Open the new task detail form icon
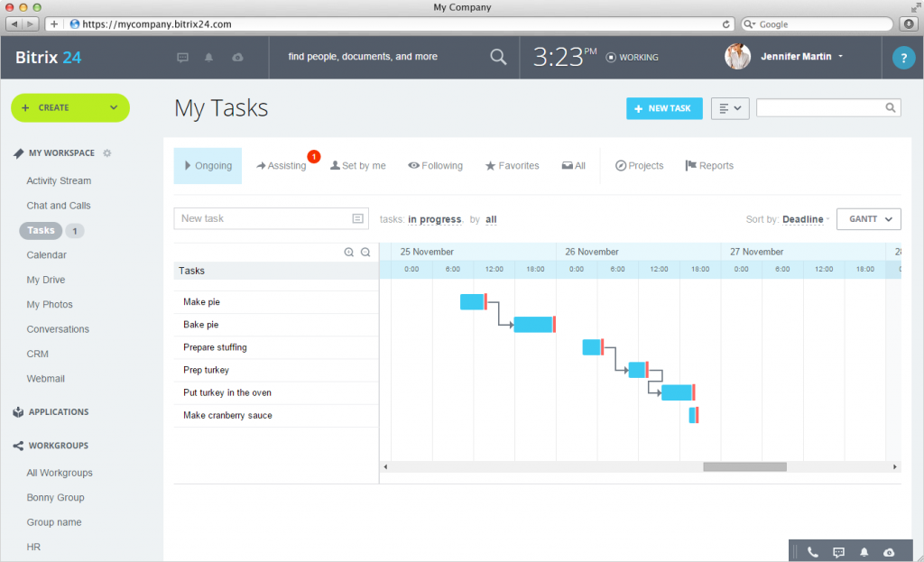 (357, 218)
